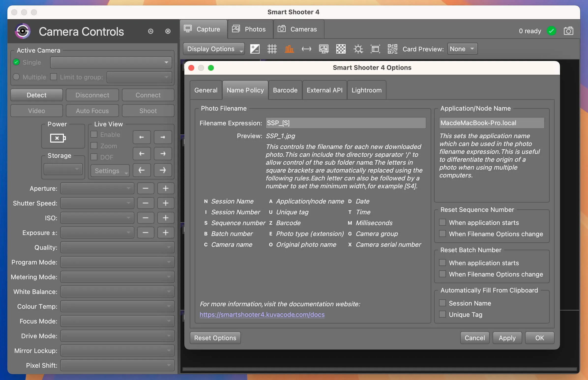Viewport: 588px width, 380px height.
Task: Select Multiple active camera radio
Action: click(16, 77)
